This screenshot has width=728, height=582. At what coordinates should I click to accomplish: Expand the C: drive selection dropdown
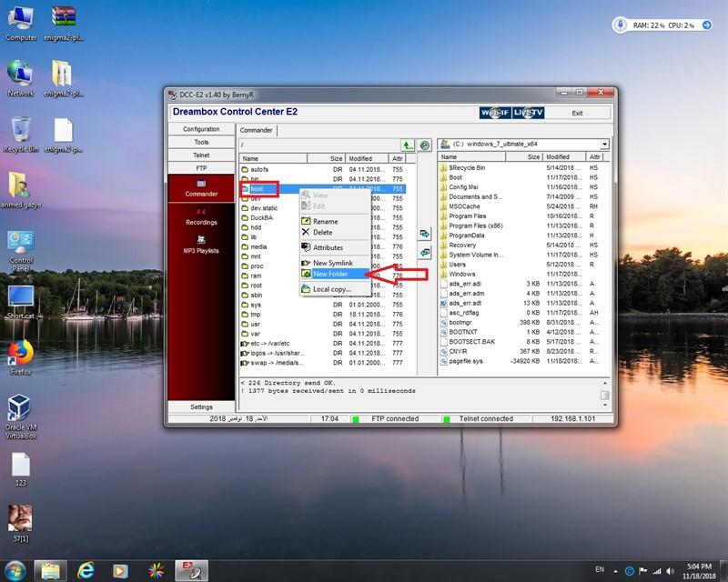point(604,145)
